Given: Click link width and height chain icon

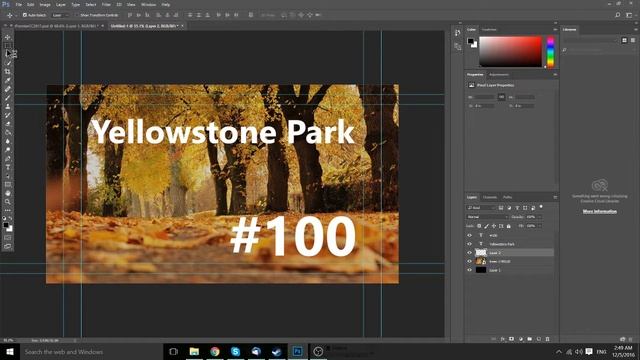Looking at the screenshot, I should [501, 97].
